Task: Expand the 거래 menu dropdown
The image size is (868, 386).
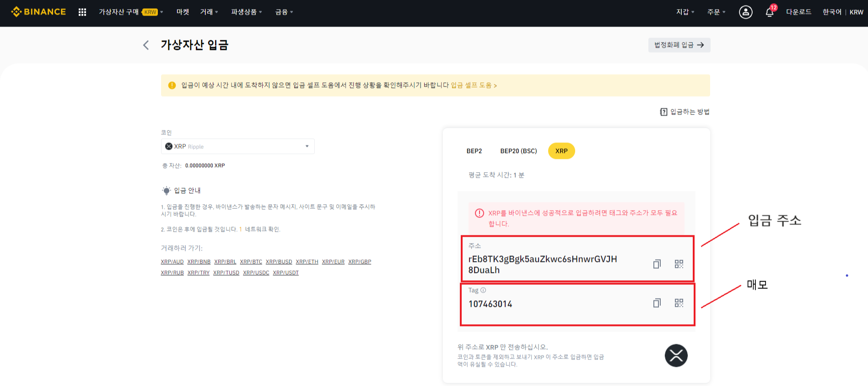Action: [209, 12]
